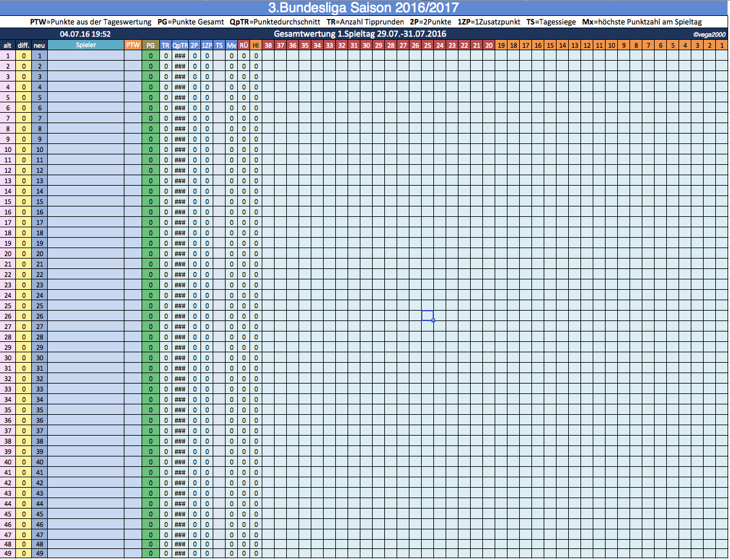The height and width of the screenshot is (560, 730).
Task: Click the ©vega2000 copyright cell
Action: click(x=710, y=35)
